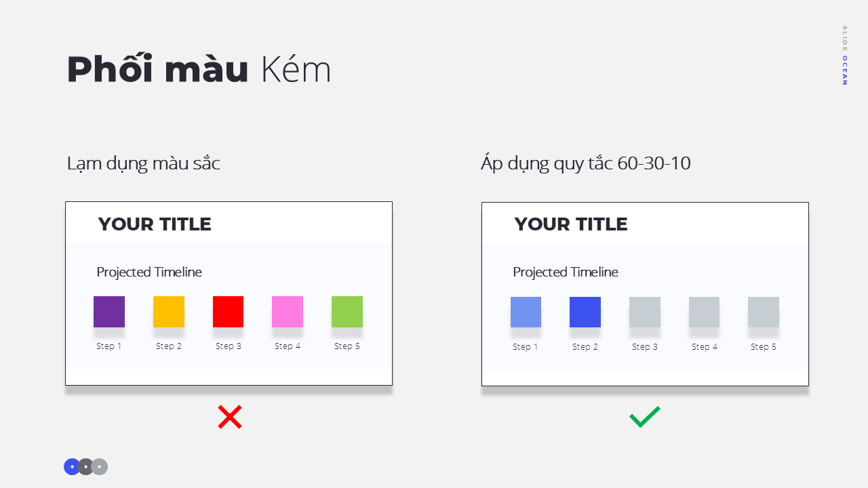Click the green checkmark icon
868x488 pixels.
644,417
